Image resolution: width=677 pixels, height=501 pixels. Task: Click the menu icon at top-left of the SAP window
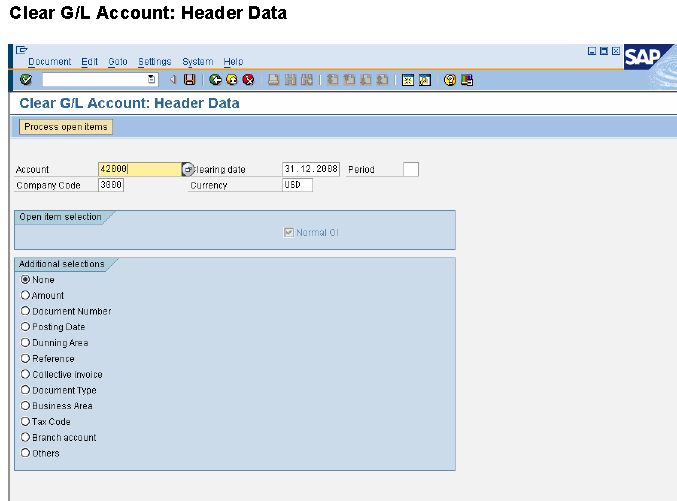click(x=22, y=50)
